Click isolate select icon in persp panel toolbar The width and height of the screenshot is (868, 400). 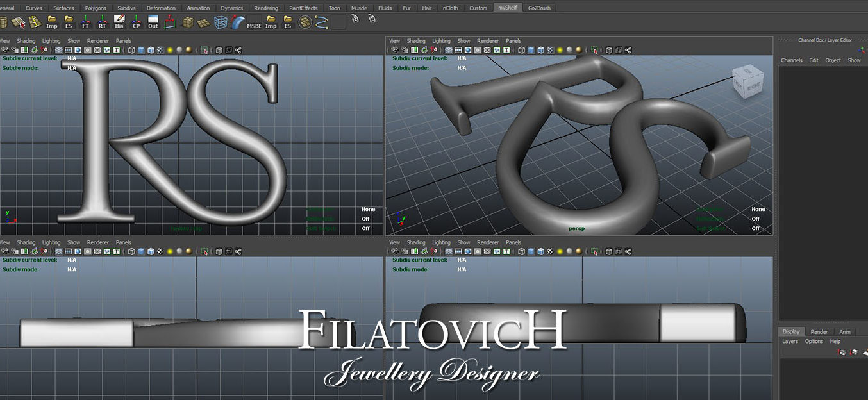pos(594,49)
